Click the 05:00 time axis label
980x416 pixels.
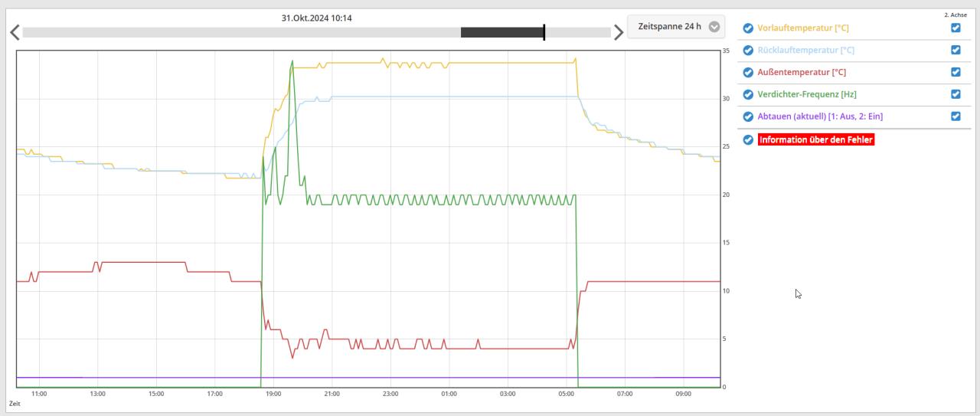(567, 394)
